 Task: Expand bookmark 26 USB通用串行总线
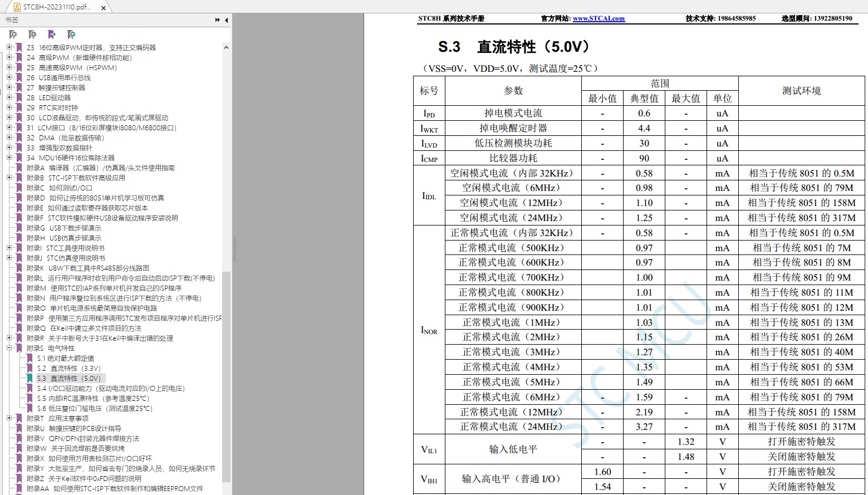pyautogui.click(x=9, y=77)
